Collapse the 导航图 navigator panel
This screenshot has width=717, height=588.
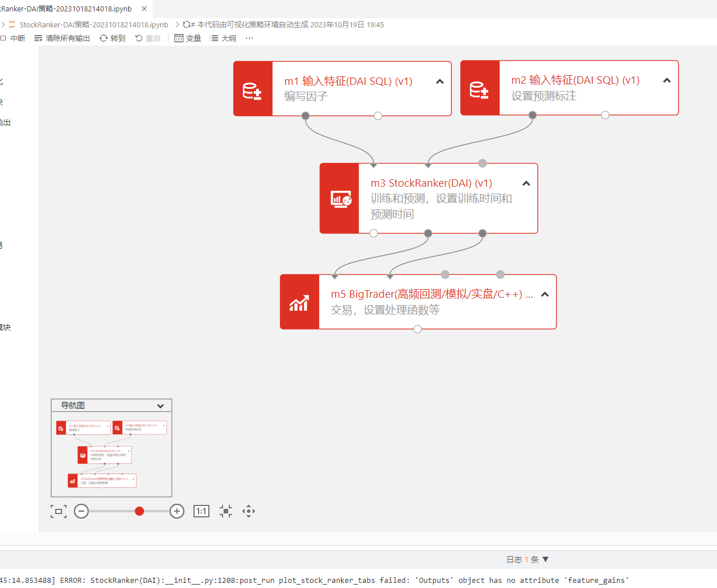coord(160,406)
